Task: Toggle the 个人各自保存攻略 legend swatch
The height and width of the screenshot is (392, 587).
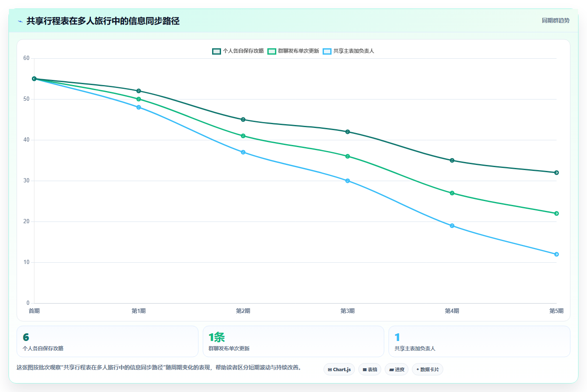Action: click(x=216, y=51)
